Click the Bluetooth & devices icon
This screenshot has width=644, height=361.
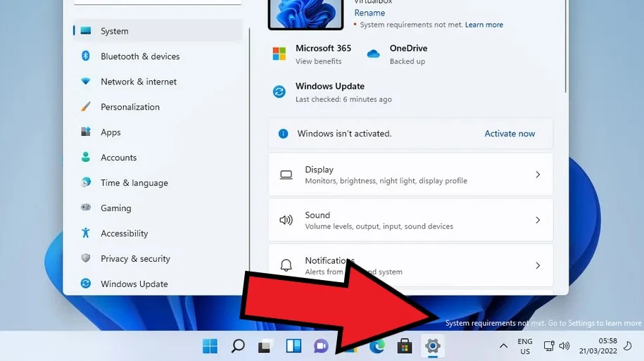pyautogui.click(x=85, y=56)
